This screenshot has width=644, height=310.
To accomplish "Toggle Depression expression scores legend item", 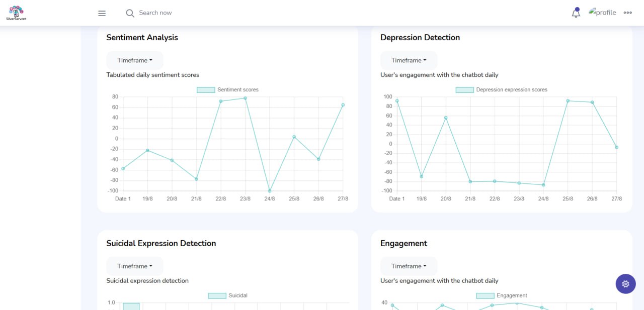I will (x=501, y=90).
